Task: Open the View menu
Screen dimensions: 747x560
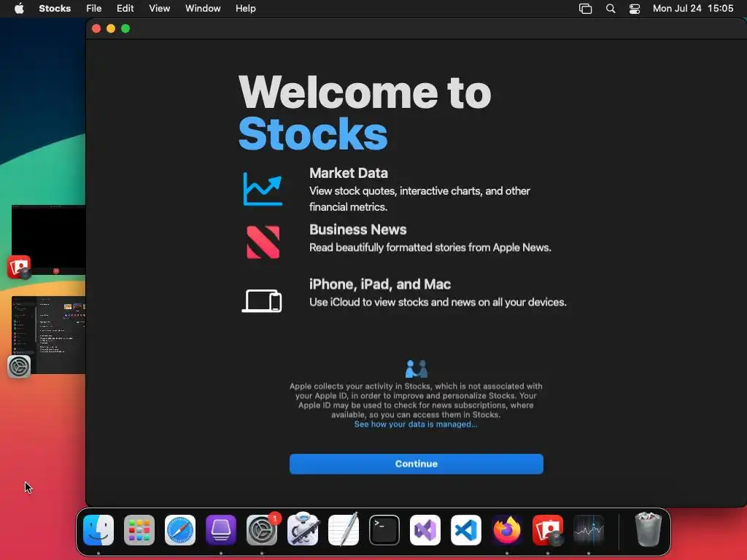Action: [159, 9]
